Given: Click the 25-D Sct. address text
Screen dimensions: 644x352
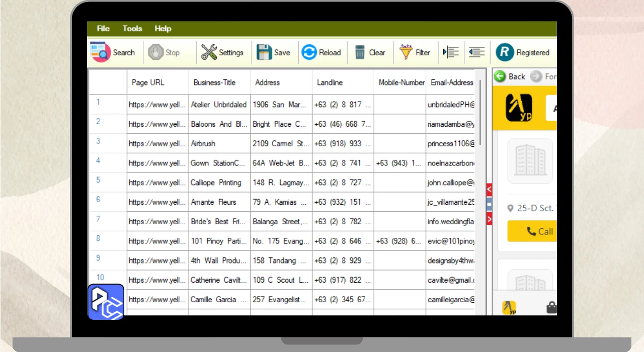Looking at the screenshot, I should pyautogui.click(x=535, y=208).
